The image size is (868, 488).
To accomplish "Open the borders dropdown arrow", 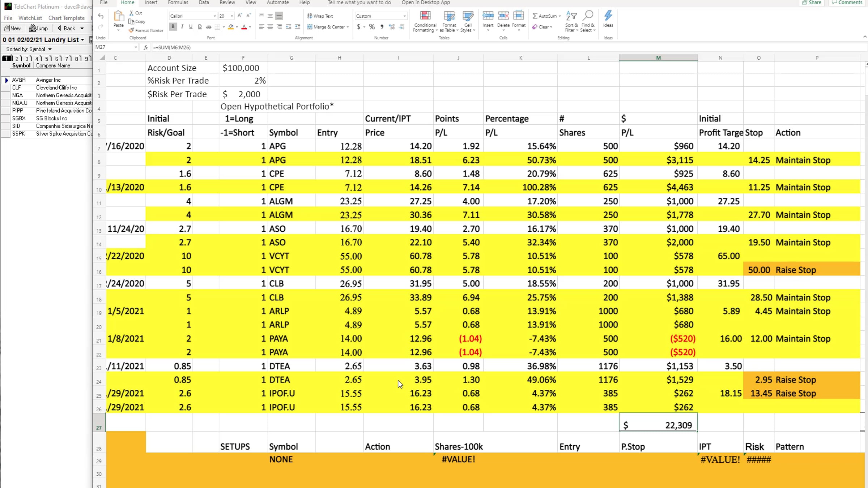I will (224, 27).
